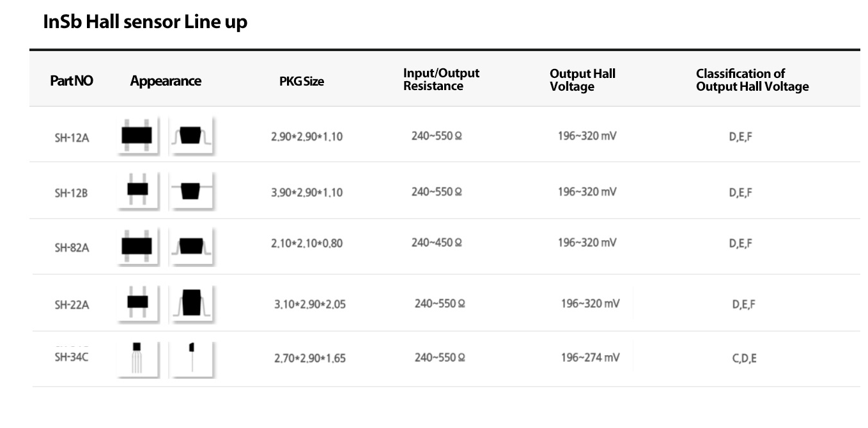
Task: View SH-22A side profile image
Action: pyautogui.click(x=191, y=302)
